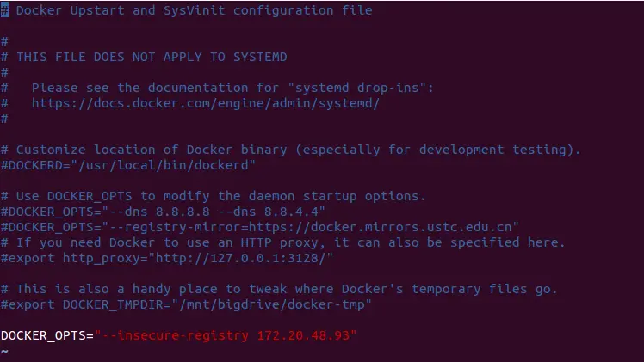Click the Docker Upstart and SysVinit title line

194,10
